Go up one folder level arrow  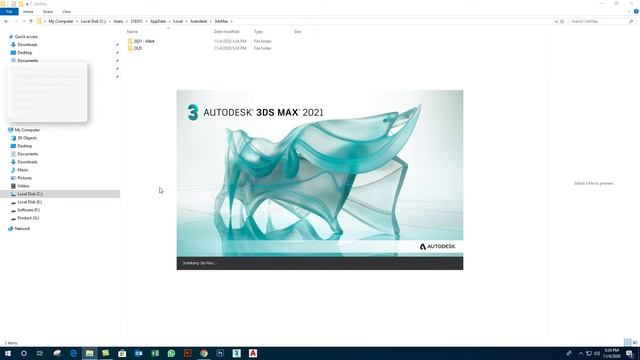pos(31,21)
